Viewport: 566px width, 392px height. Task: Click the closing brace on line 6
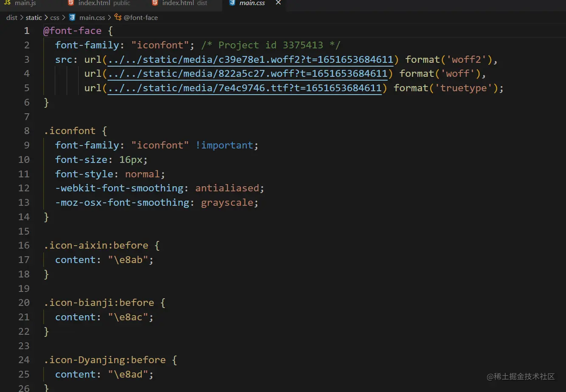point(47,103)
